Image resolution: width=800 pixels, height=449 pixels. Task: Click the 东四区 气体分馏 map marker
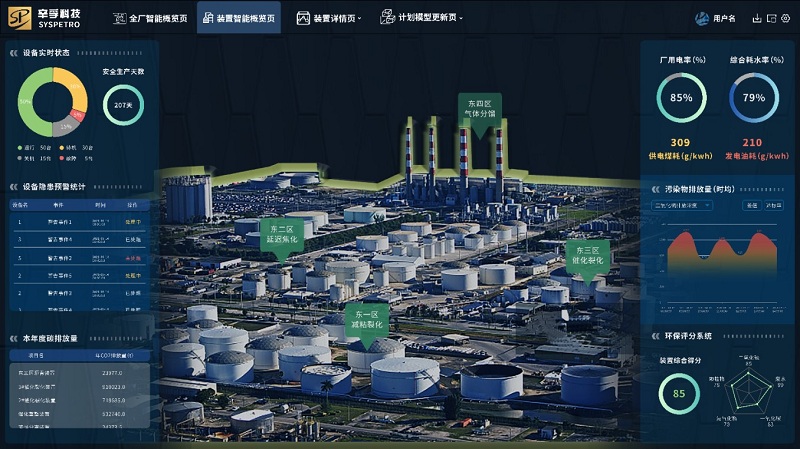tap(480, 109)
